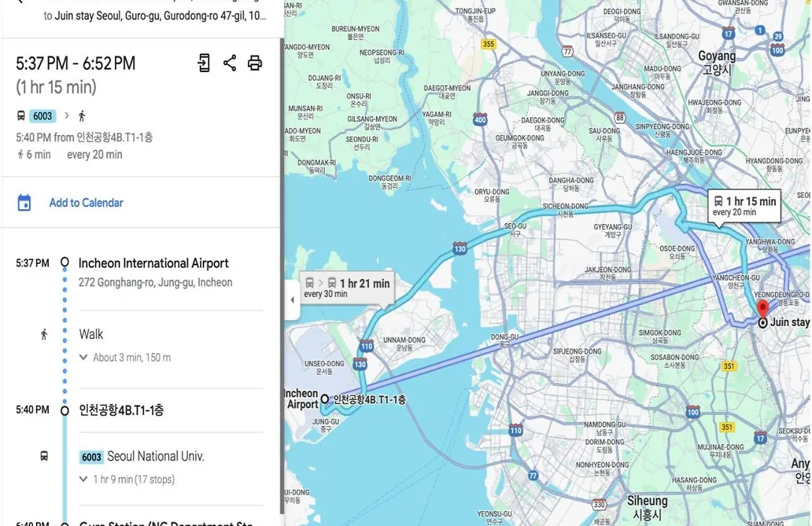Click the "Walk" step heading in the itinerary
This screenshot has width=812, height=526.
pyautogui.click(x=91, y=334)
